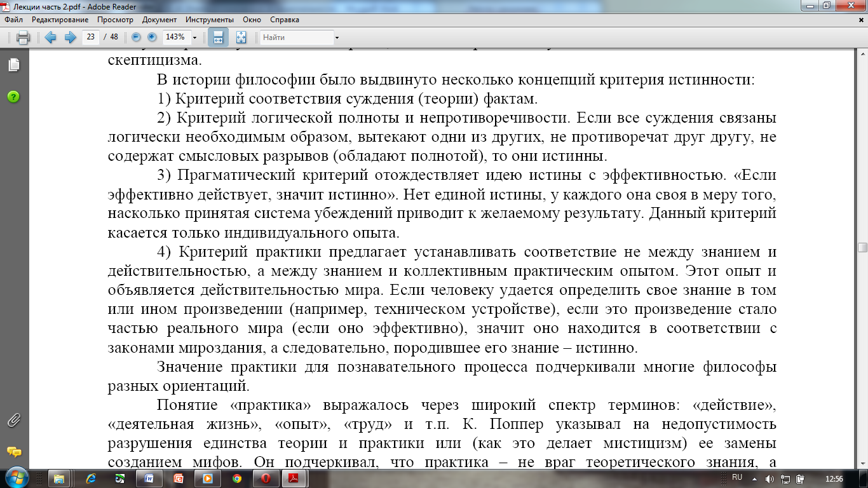The image size is (868, 488).
Task: Click the Adobe Reader PDF icon in the title bar
Action: click(6, 6)
